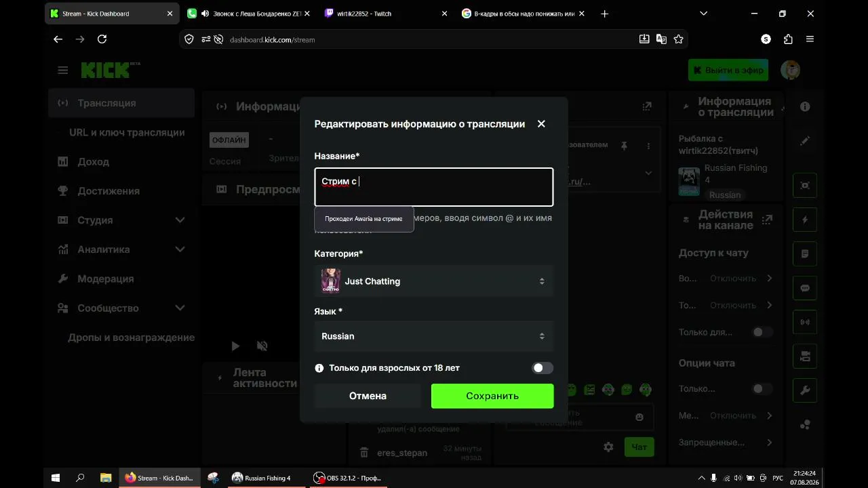Open the Запрещенные... chat option
This screenshot has width=868, height=488.
(x=726, y=443)
